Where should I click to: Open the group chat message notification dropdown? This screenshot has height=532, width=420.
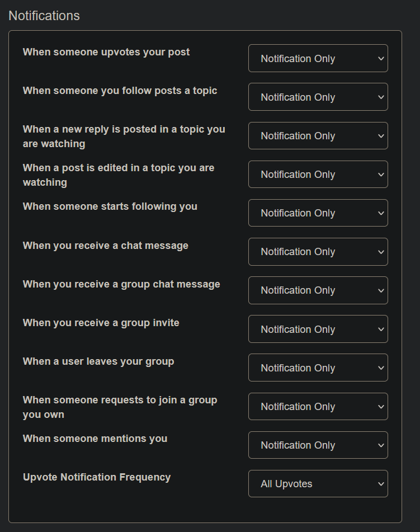point(318,290)
